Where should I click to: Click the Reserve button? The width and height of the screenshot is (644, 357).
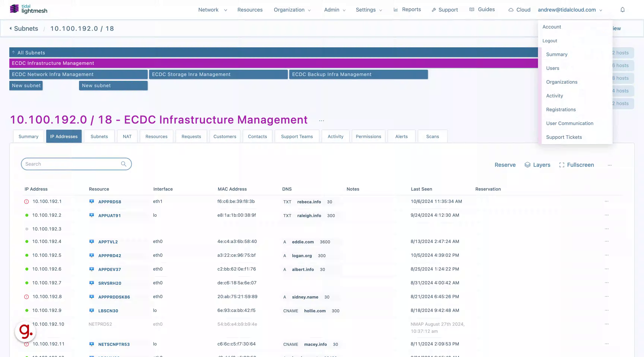[505, 165]
